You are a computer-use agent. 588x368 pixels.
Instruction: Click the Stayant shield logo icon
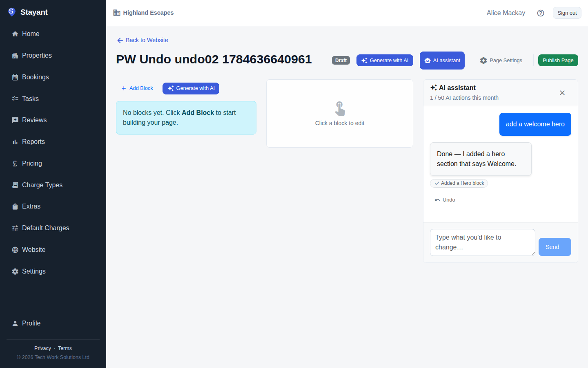tap(11, 12)
